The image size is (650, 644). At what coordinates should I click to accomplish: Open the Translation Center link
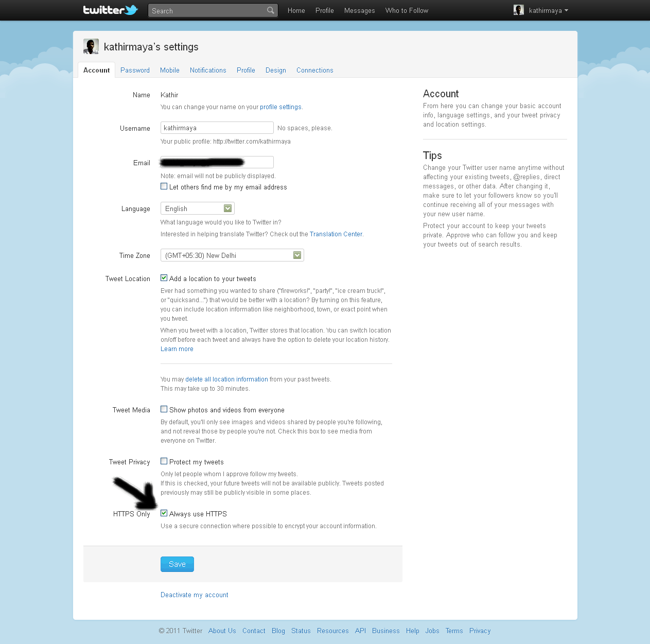click(336, 234)
